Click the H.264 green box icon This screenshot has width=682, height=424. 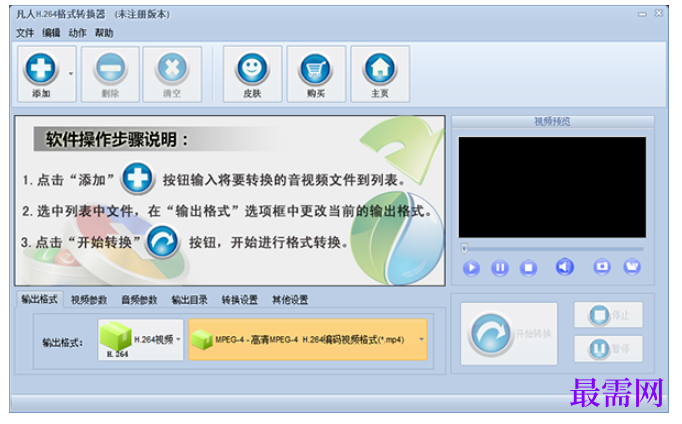(115, 336)
